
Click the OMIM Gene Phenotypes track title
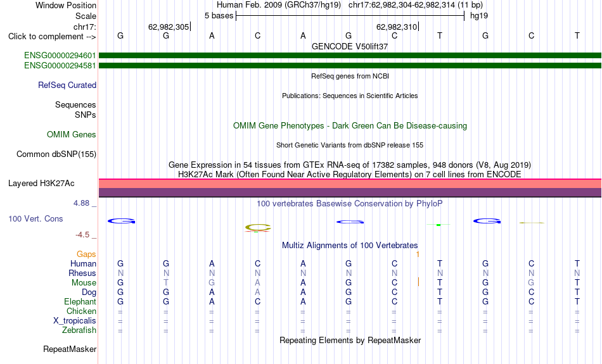click(350, 126)
